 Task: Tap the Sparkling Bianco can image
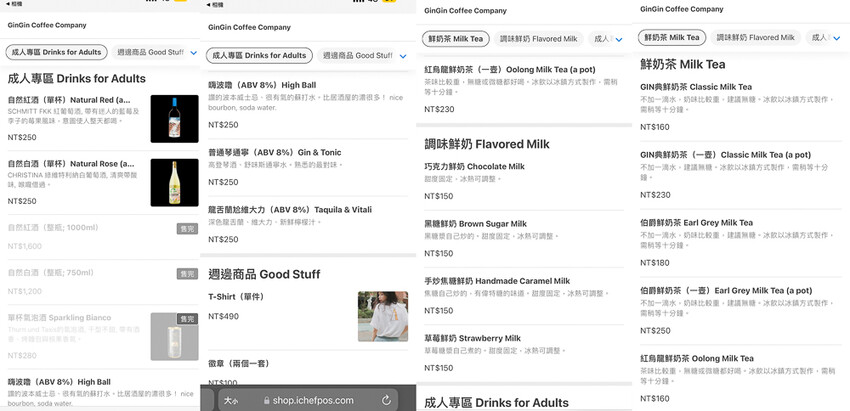pos(174,336)
